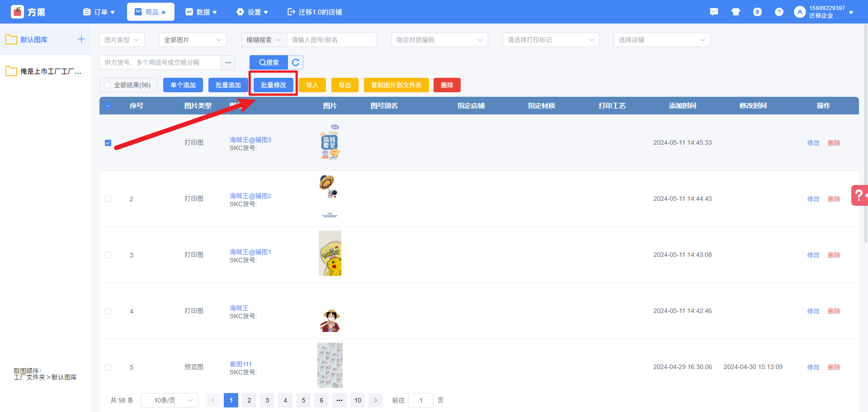Open the 商品 menu
The height and width of the screenshot is (412, 868).
151,12
